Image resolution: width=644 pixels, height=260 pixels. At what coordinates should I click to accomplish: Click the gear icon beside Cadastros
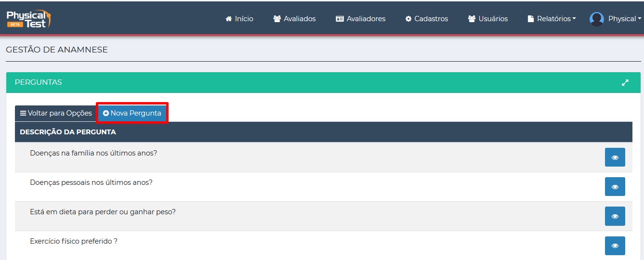point(408,19)
